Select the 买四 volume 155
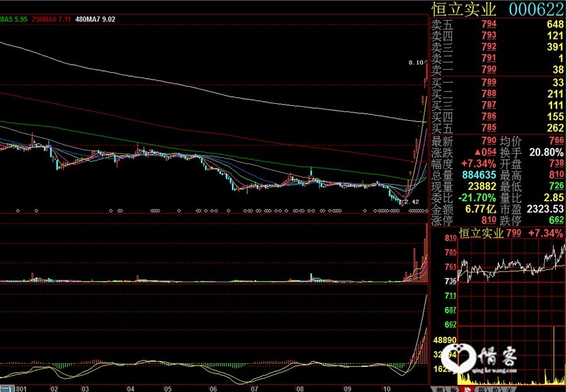567x392 pixels. click(x=556, y=116)
